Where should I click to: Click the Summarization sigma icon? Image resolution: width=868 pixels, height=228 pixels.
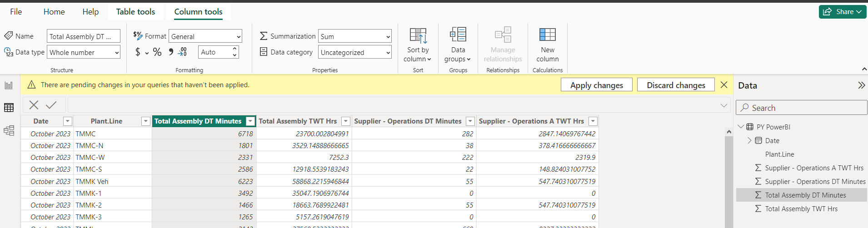(x=264, y=36)
